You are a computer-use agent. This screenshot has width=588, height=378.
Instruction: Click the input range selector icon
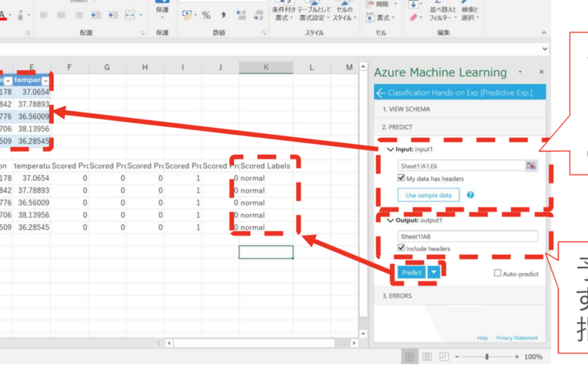531,166
